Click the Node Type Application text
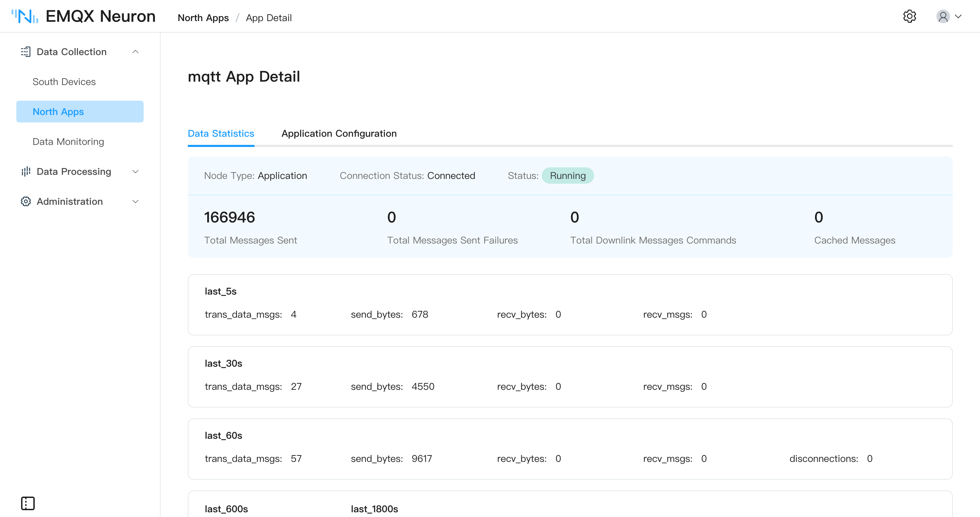980x517 pixels. (x=255, y=176)
